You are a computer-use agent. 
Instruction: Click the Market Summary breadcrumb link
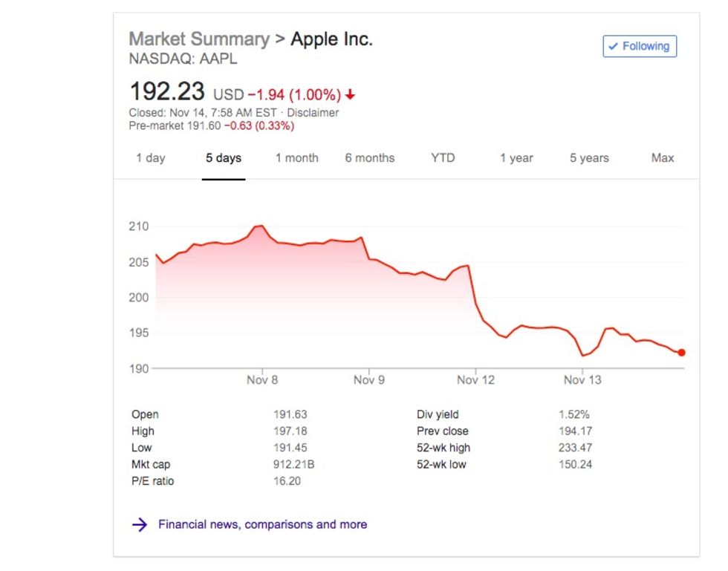(199, 39)
